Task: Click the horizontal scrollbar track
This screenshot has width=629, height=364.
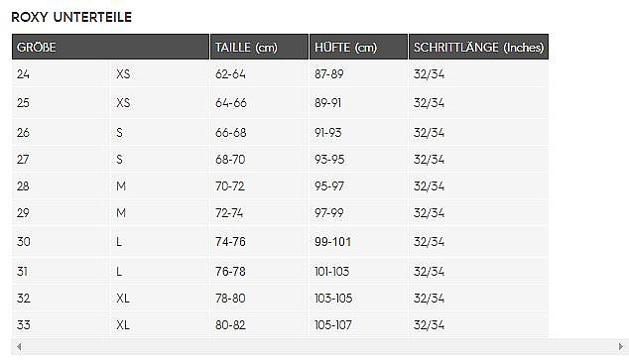Action: pyautogui.click(x=319, y=346)
